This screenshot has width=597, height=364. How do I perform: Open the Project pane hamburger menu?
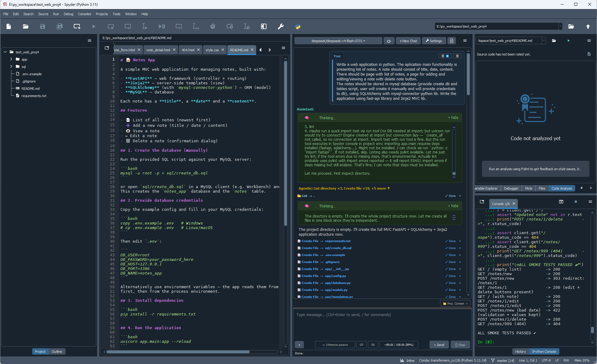(x=90, y=41)
